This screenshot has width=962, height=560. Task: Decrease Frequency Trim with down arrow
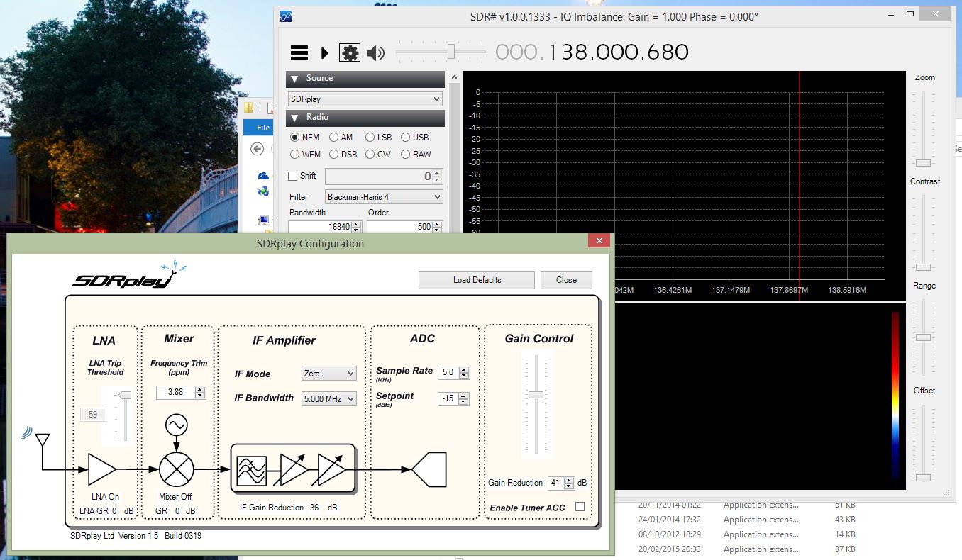tap(200, 395)
